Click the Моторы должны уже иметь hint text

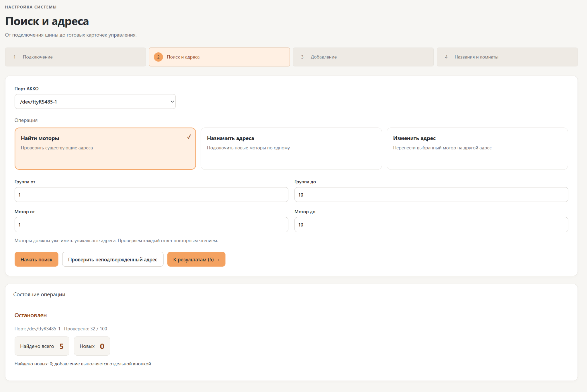116,241
